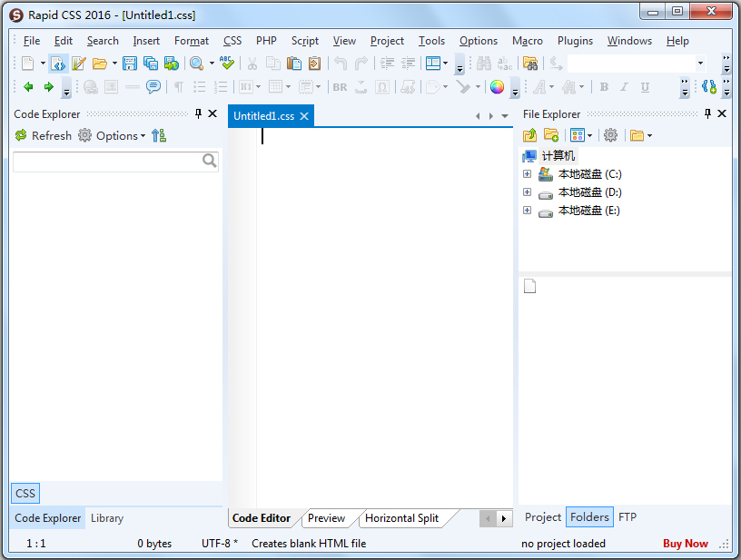
Task: Open the Macro menu
Action: [x=528, y=41]
